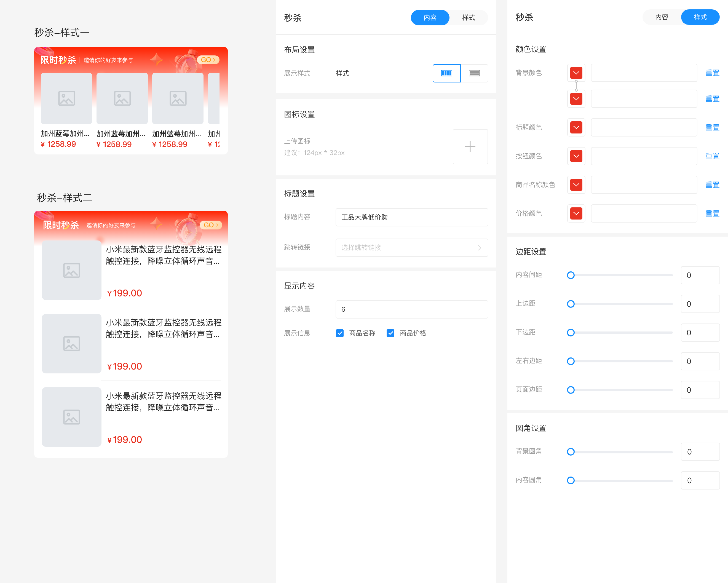
Task: Switch to the 样式 tab in middle panel
Action: (x=468, y=18)
